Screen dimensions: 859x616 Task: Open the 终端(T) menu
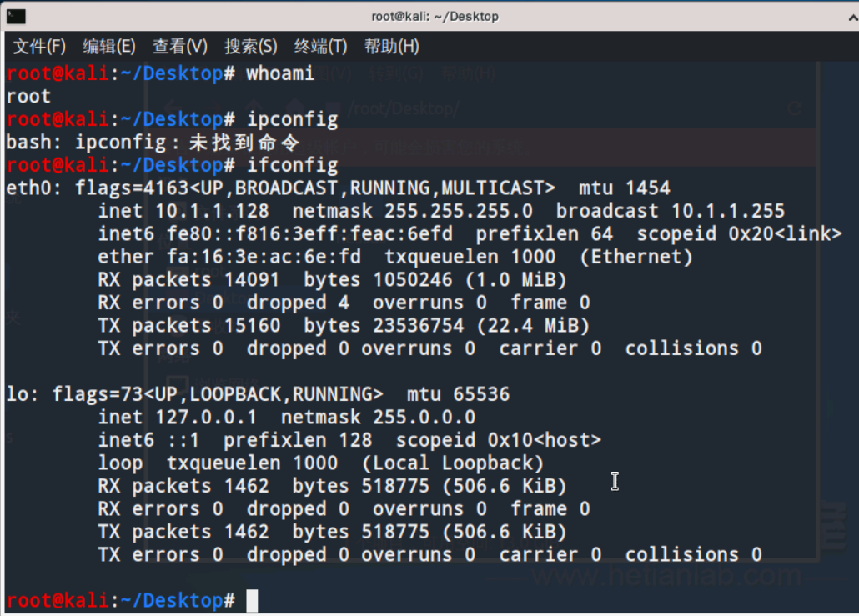[x=320, y=46]
